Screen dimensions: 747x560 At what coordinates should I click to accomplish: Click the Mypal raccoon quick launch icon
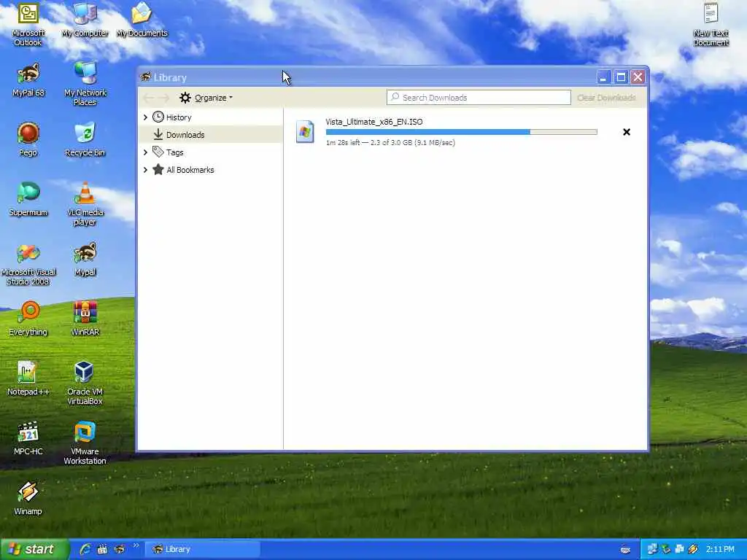point(120,549)
